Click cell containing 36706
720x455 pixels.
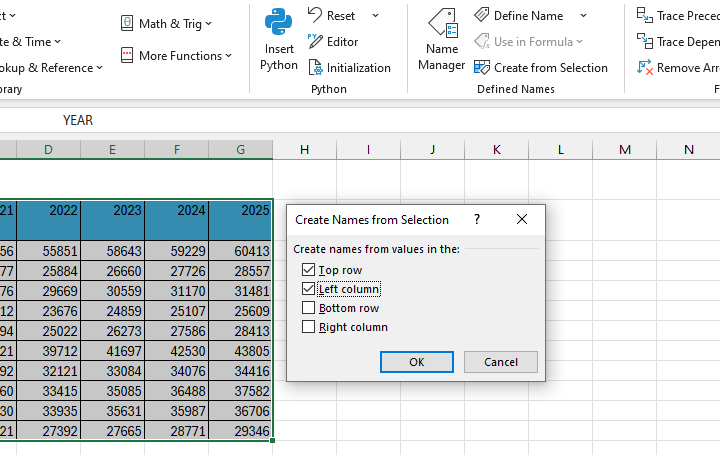pyautogui.click(x=240, y=410)
